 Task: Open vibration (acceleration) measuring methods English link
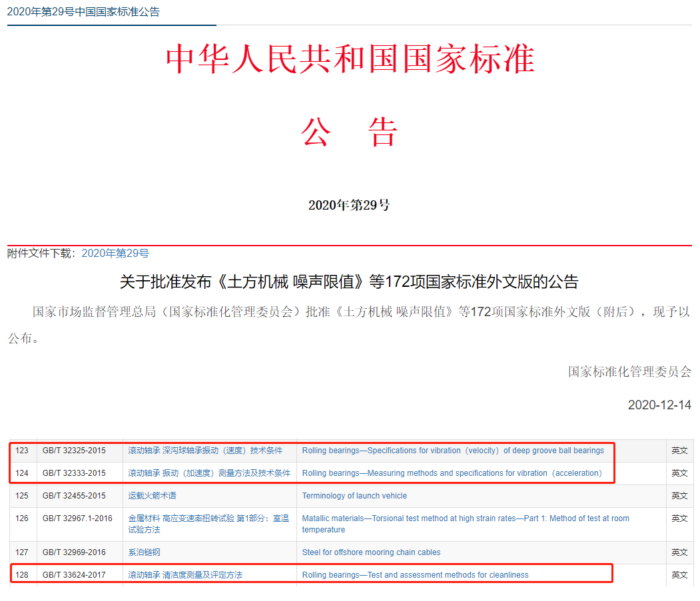(x=452, y=473)
